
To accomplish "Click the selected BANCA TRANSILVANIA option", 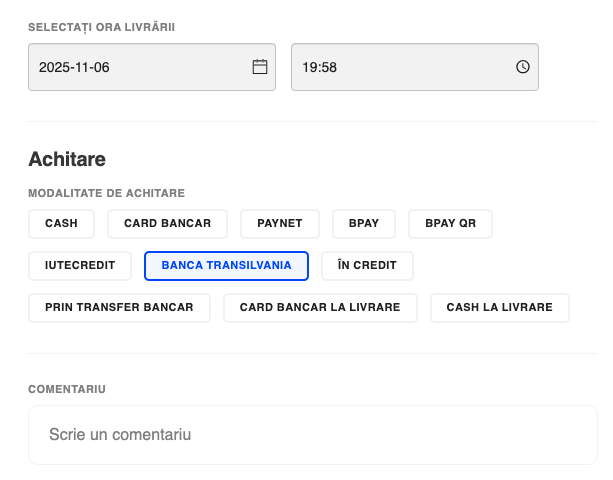I will tap(226, 265).
